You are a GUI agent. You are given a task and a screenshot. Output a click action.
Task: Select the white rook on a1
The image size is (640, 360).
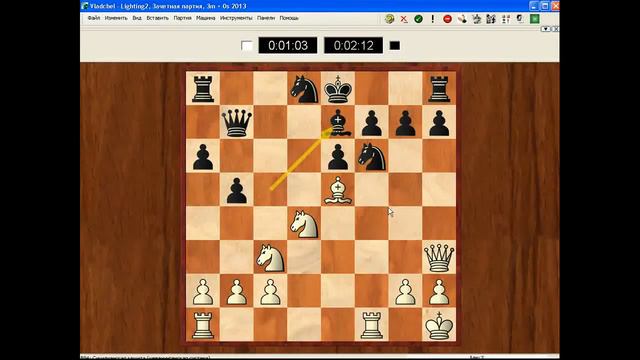click(203, 325)
